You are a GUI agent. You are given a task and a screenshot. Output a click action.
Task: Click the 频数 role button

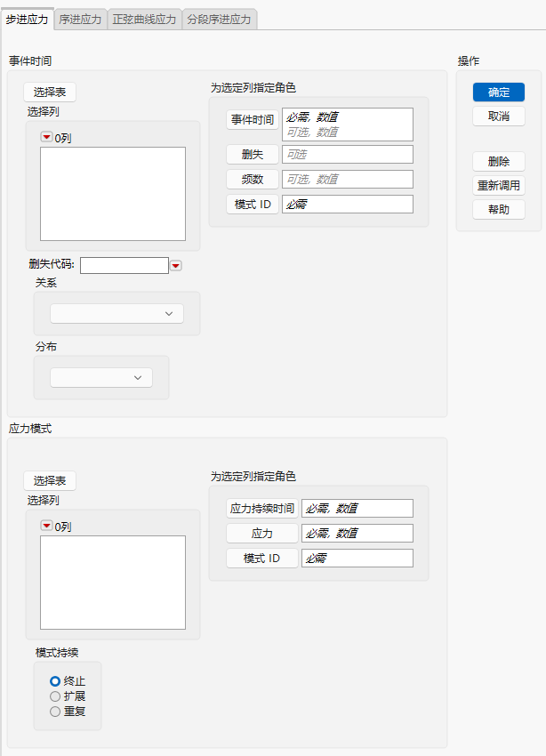[x=252, y=180]
